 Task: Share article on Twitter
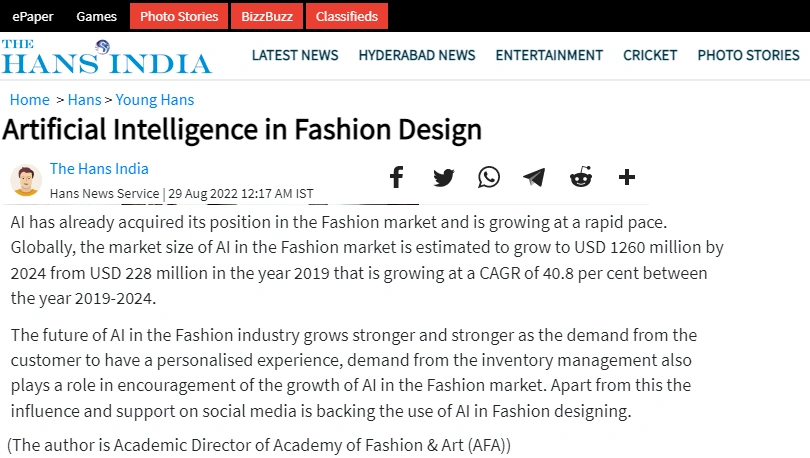(x=443, y=178)
